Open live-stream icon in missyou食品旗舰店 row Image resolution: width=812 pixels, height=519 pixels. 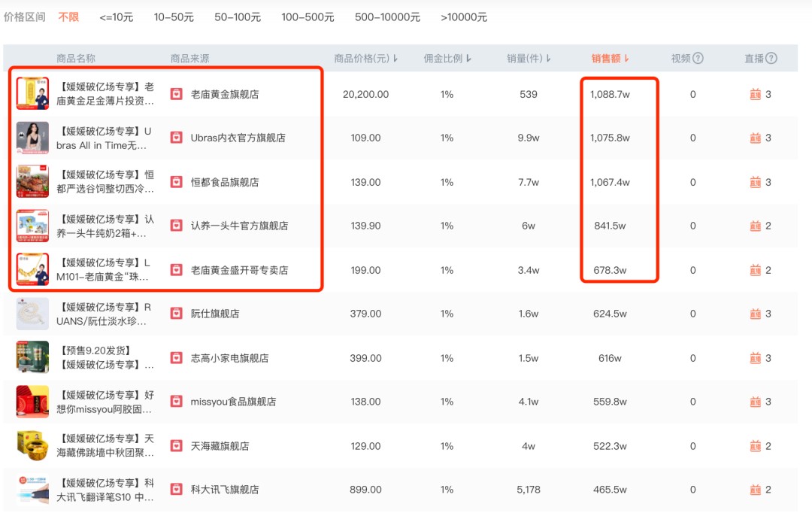(x=756, y=402)
